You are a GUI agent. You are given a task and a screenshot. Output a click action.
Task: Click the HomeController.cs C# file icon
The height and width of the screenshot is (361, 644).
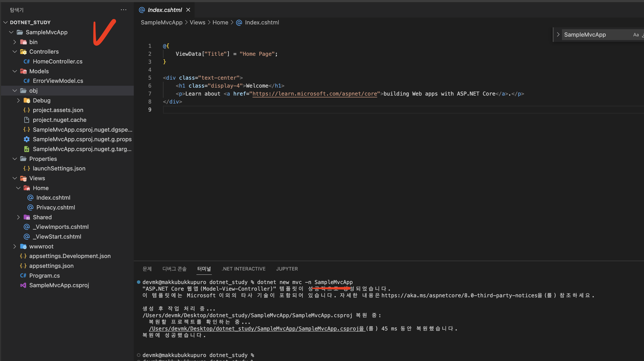point(27,61)
